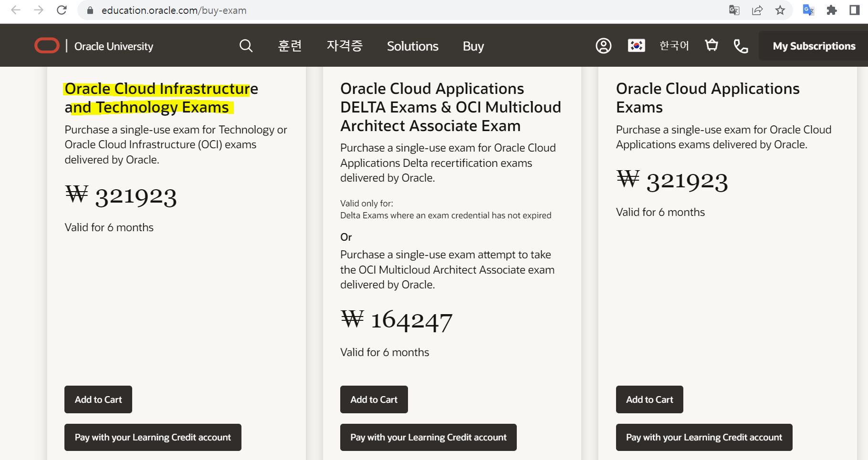Pay for Cloud Applications Exams with Learning Credit
868x460 pixels.
(x=704, y=437)
